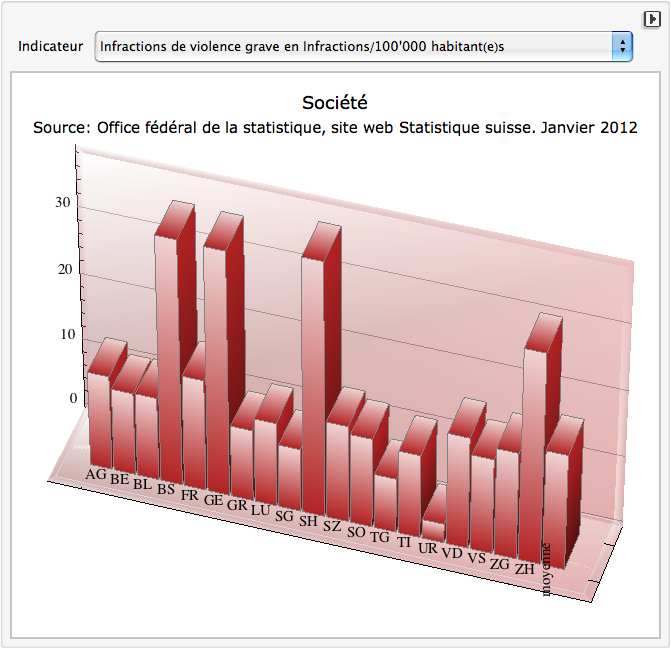This screenshot has width=671, height=649.
Task: Click the TG axis label
Action: point(380,536)
